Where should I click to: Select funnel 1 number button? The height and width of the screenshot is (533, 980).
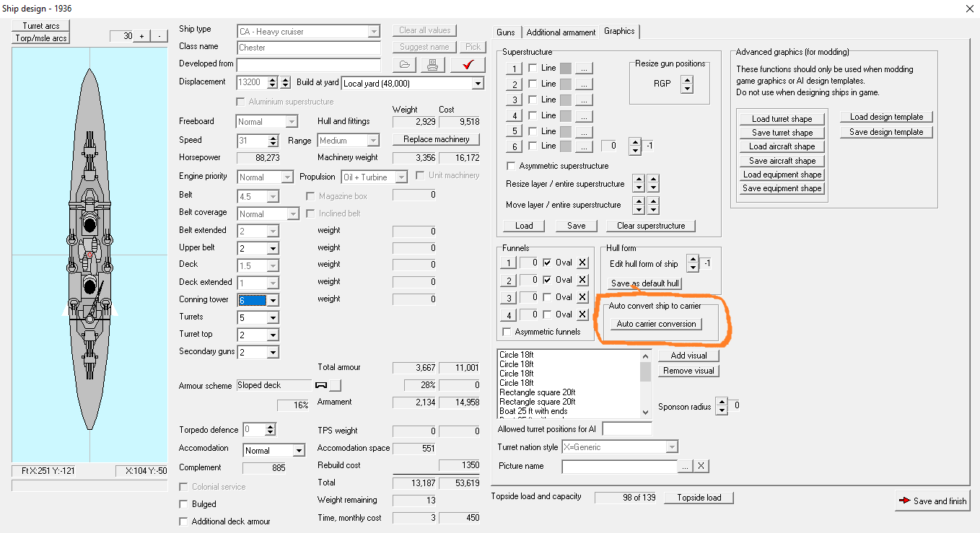click(x=509, y=263)
